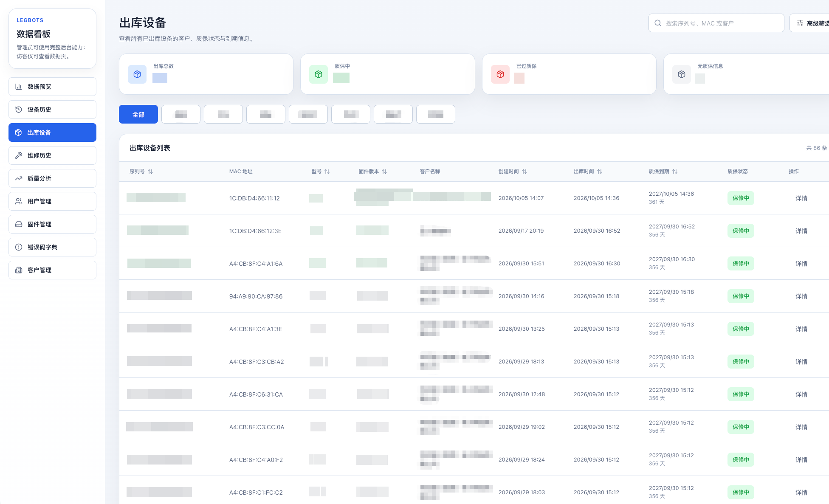Click 保修中 badge in A4:CB:8F:C4:A1:3E row

tap(741, 329)
